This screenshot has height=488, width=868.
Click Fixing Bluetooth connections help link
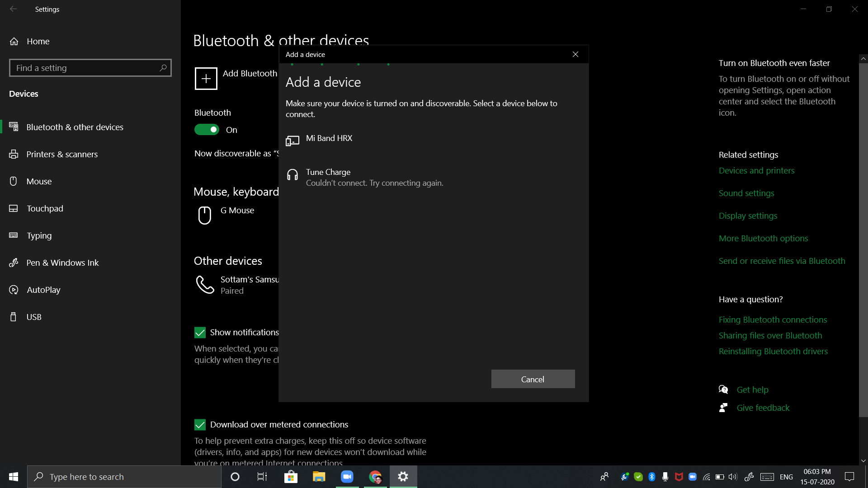click(x=773, y=319)
